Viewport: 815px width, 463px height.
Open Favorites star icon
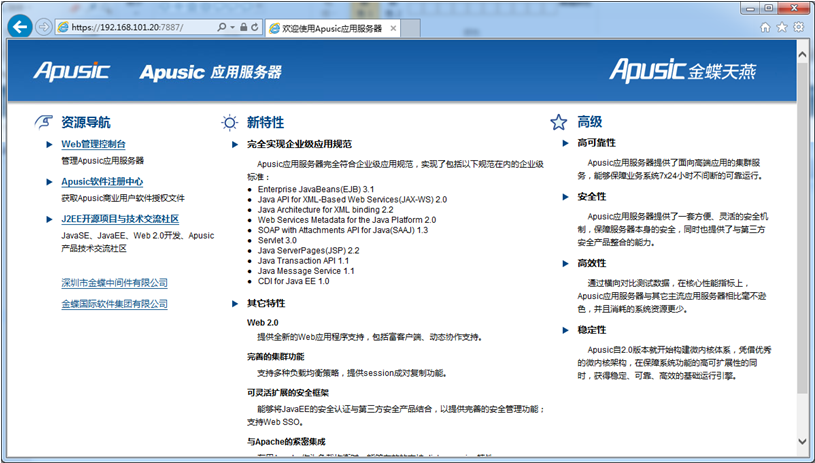click(x=782, y=28)
